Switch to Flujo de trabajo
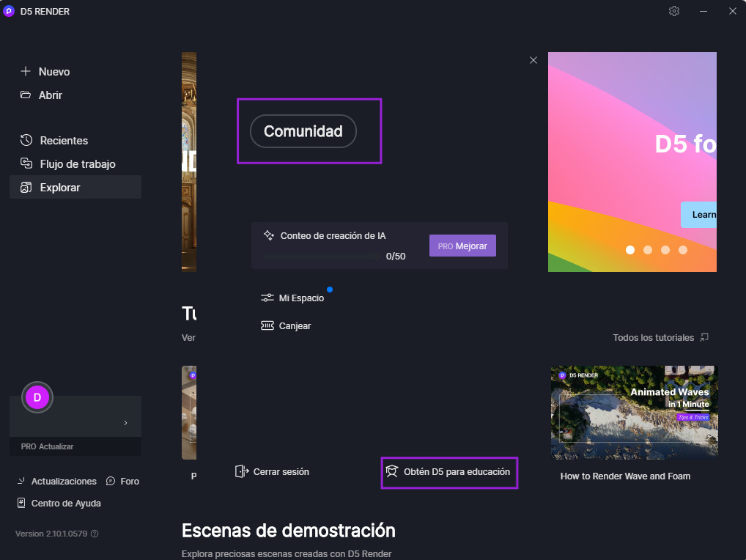Viewport: 746px width, 560px height. pos(68,164)
